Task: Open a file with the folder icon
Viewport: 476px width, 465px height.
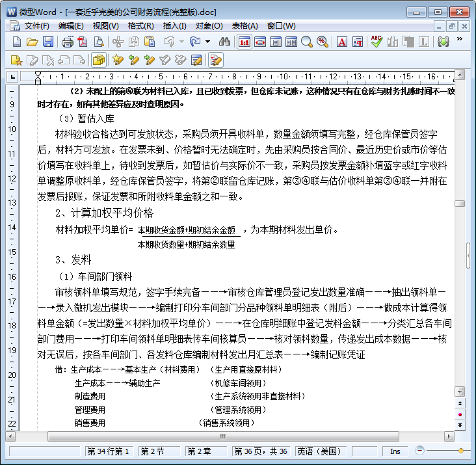Action: 32,42
